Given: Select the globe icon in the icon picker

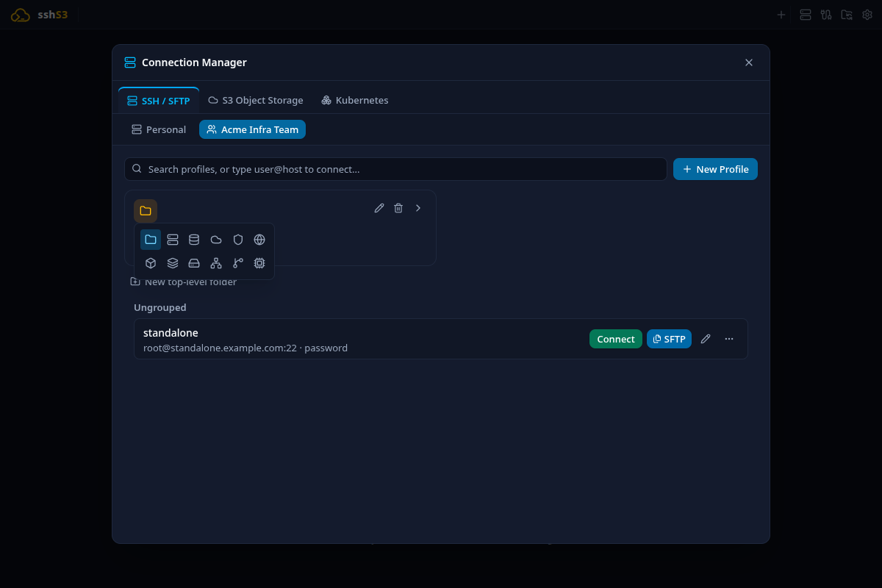Looking at the screenshot, I should click(x=259, y=240).
